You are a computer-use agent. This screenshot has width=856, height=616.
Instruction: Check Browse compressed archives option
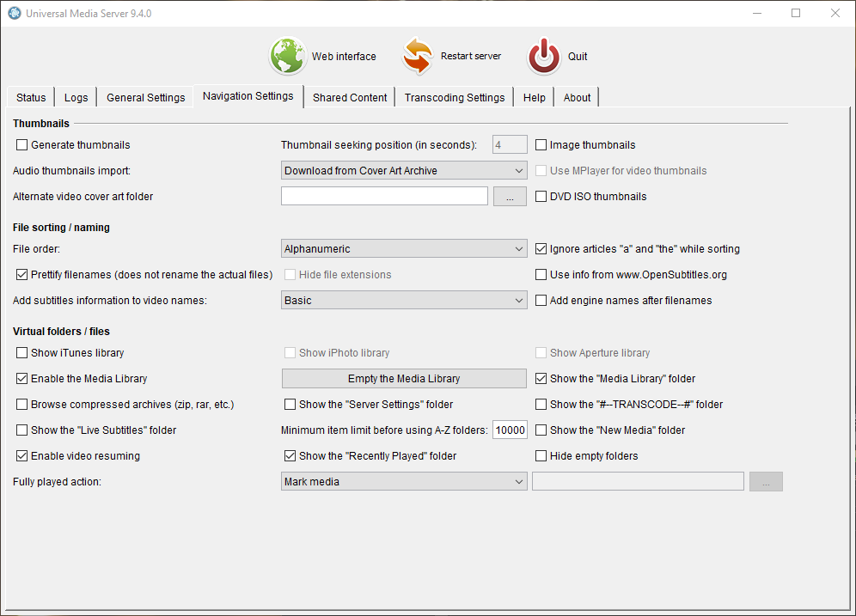point(21,405)
